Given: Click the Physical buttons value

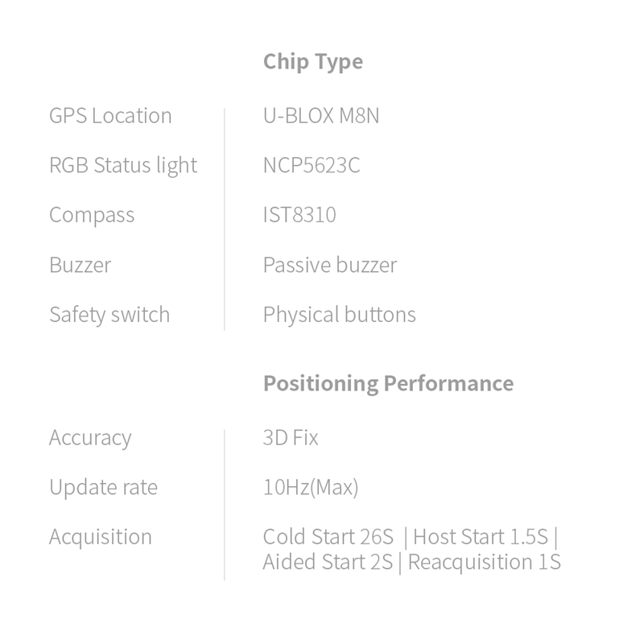Looking at the screenshot, I should tap(339, 315).
